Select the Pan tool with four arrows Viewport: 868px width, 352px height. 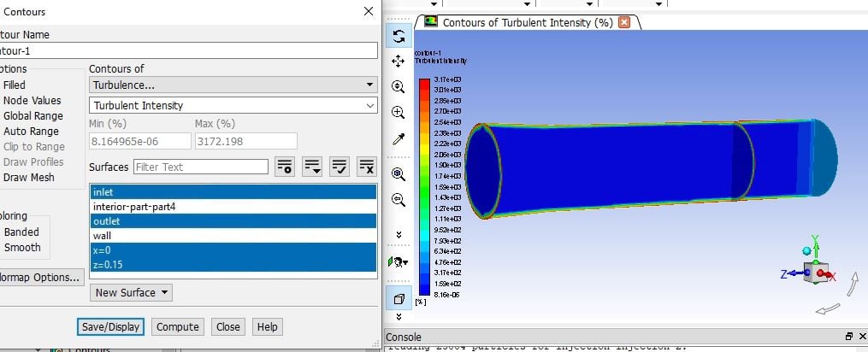point(398,62)
